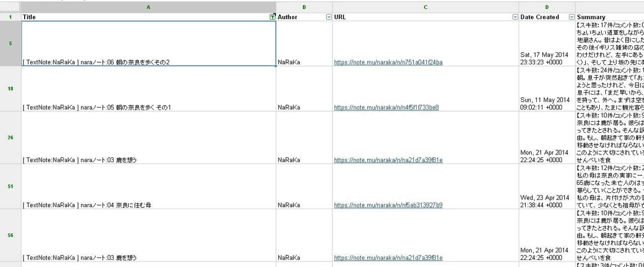Image resolution: width=644 pixels, height=267 pixels.
Task: Select column B header
Action: pos(304,7)
